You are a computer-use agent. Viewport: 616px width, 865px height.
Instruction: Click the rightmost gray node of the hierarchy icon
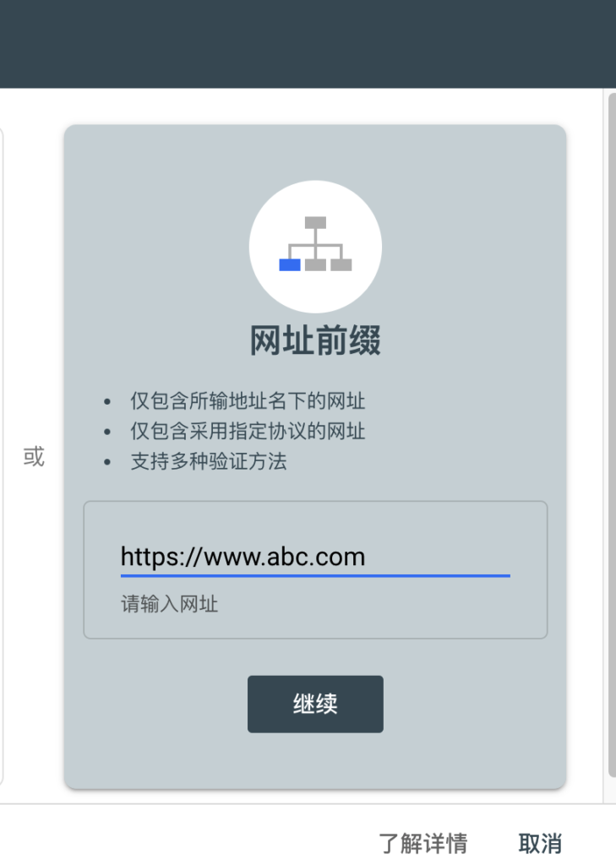point(341,264)
